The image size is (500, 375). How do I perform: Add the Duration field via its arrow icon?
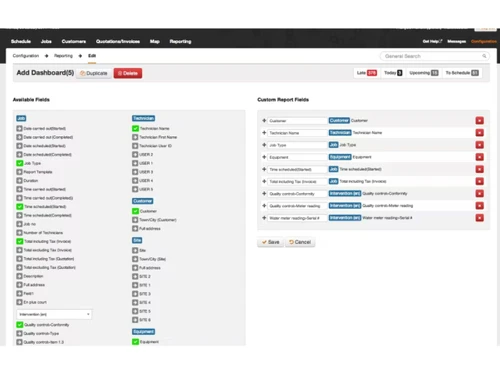[x=19, y=181]
